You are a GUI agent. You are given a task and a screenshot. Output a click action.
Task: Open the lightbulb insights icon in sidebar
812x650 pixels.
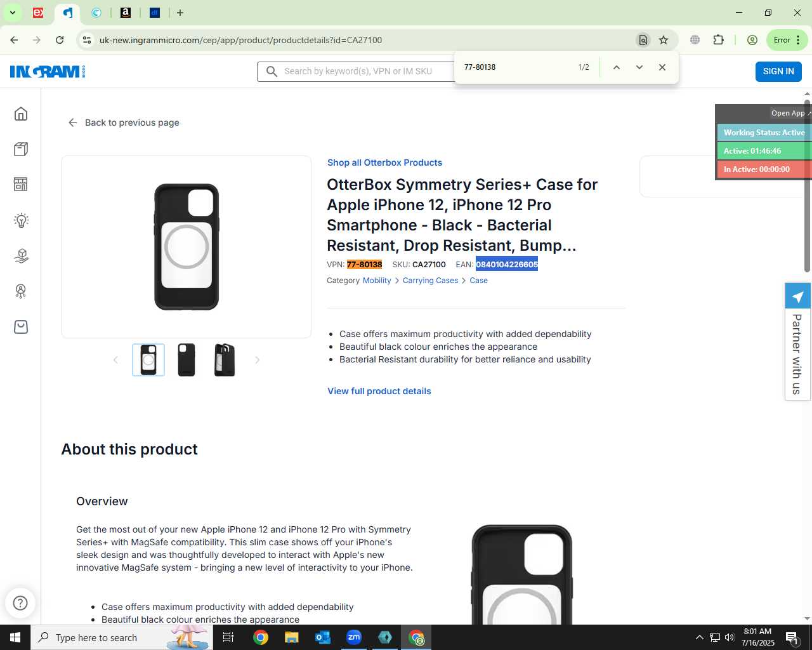[21, 220]
